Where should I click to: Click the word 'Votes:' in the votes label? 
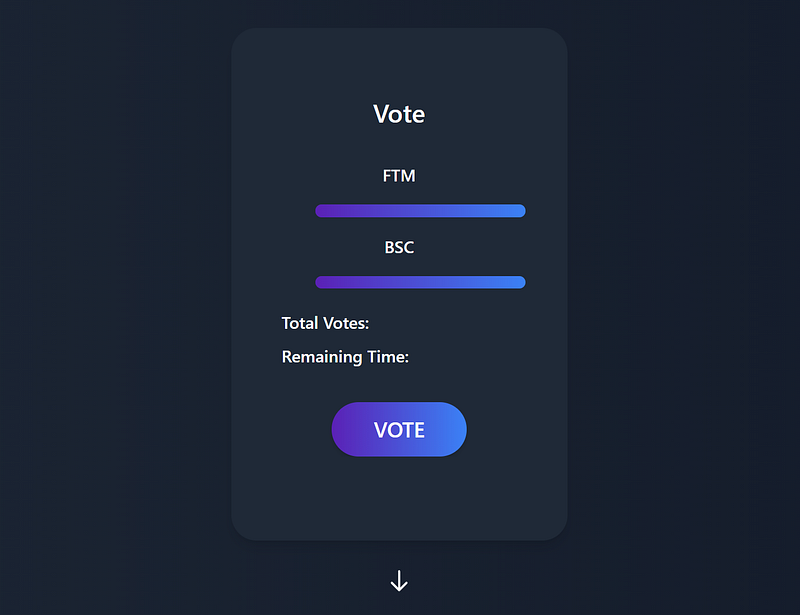click(346, 323)
